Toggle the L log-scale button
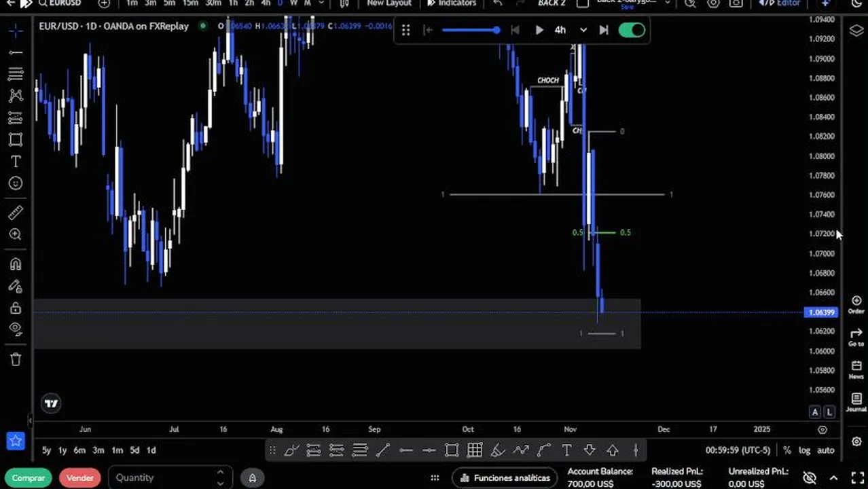Image resolution: width=868 pixels, height=489 pixels. tap(829, 412)
